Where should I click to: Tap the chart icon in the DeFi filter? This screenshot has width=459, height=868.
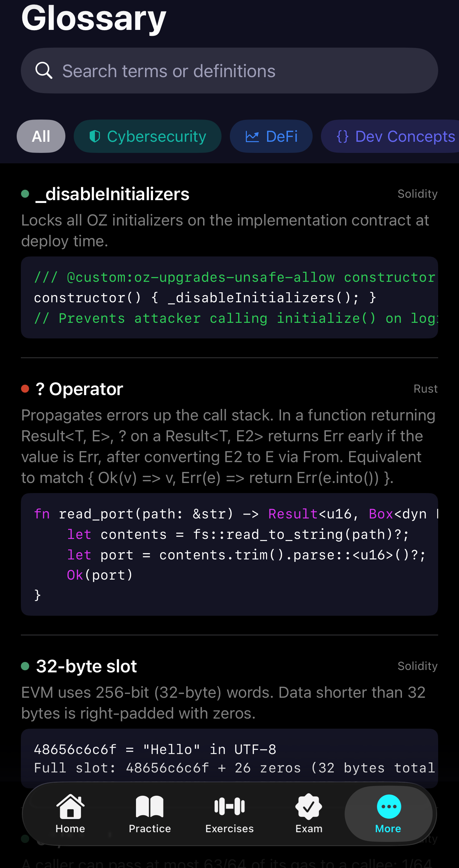click(x=254, y=136)
